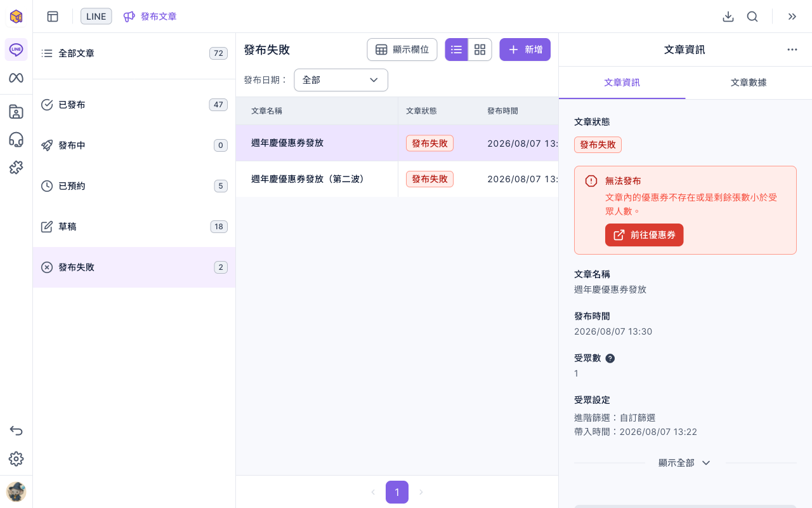Click the 新增 button
812x508 pixels.
(x=525, y=50)
